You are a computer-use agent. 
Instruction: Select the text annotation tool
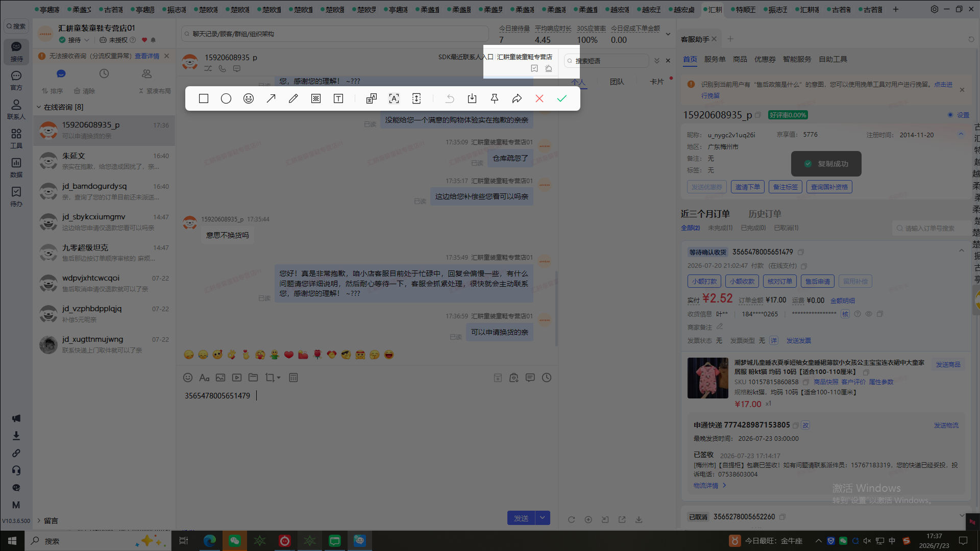pos(338,98)
